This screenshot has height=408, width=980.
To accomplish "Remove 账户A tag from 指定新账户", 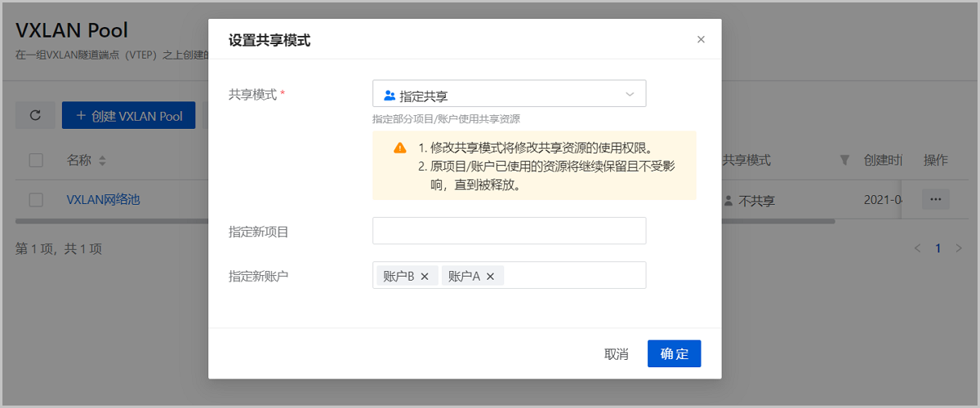I will coord(490,276).
